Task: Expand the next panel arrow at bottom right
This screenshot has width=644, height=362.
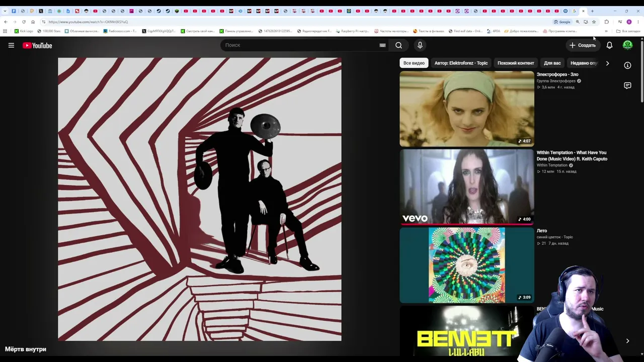Action: pos(627,341)
